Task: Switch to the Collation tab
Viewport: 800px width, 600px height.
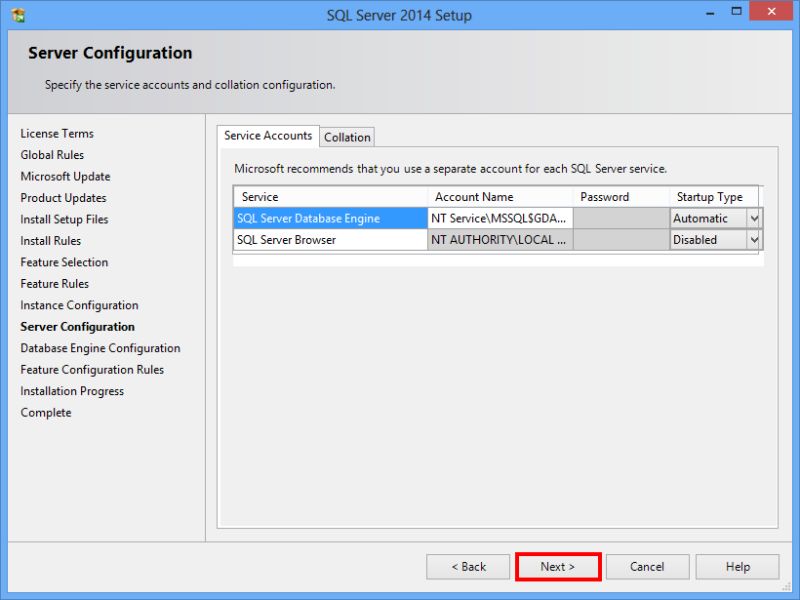Action: (x=346, y=137)
